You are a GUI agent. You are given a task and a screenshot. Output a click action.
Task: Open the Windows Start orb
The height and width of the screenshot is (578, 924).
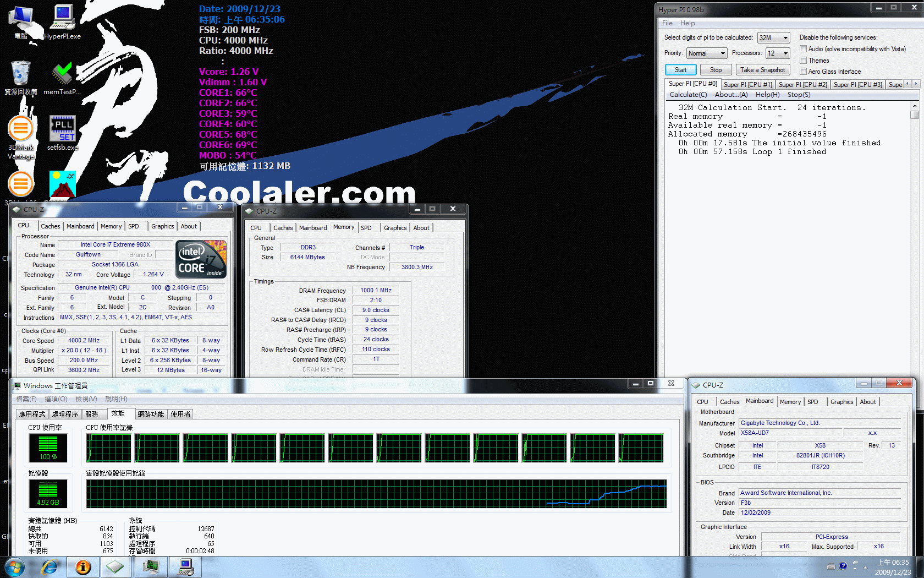14,567
